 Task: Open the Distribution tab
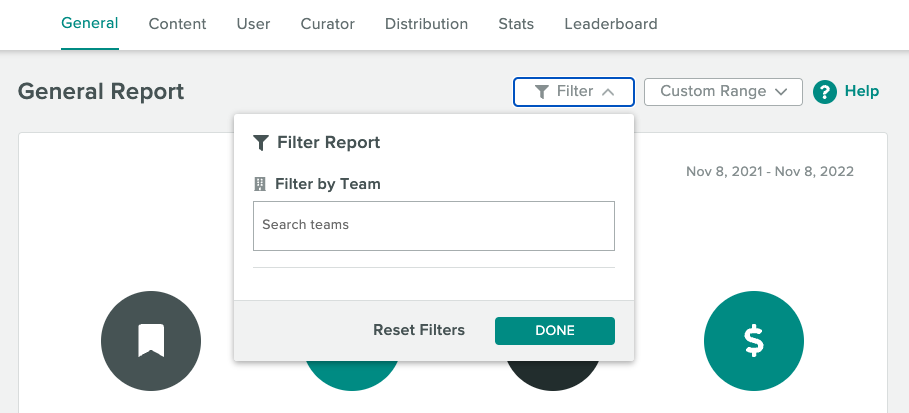pyautogui.click(x=427, y=24)
